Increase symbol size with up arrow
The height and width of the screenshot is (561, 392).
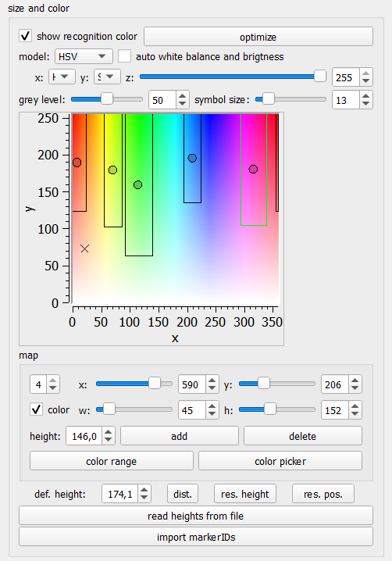(x=365, y=96)
